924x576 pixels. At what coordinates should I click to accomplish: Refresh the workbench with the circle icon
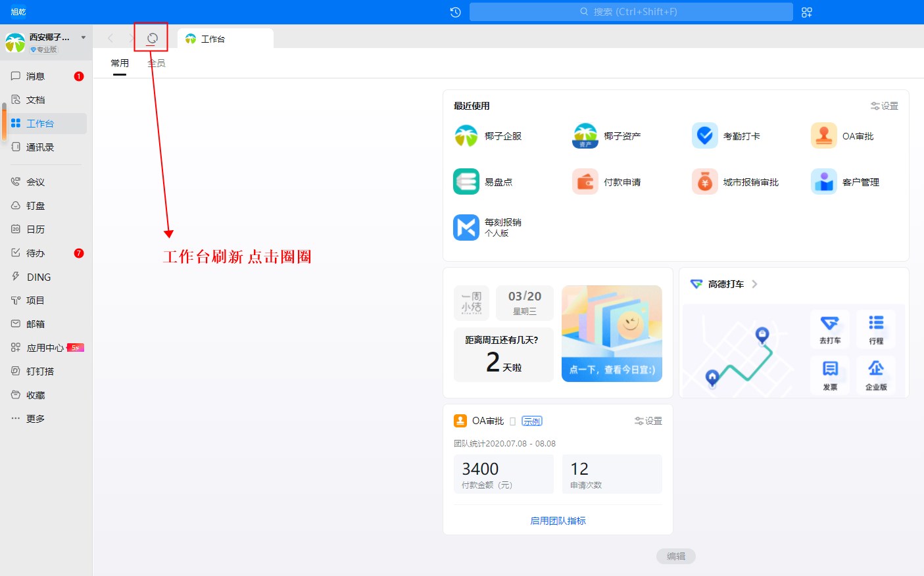[153, 38]
